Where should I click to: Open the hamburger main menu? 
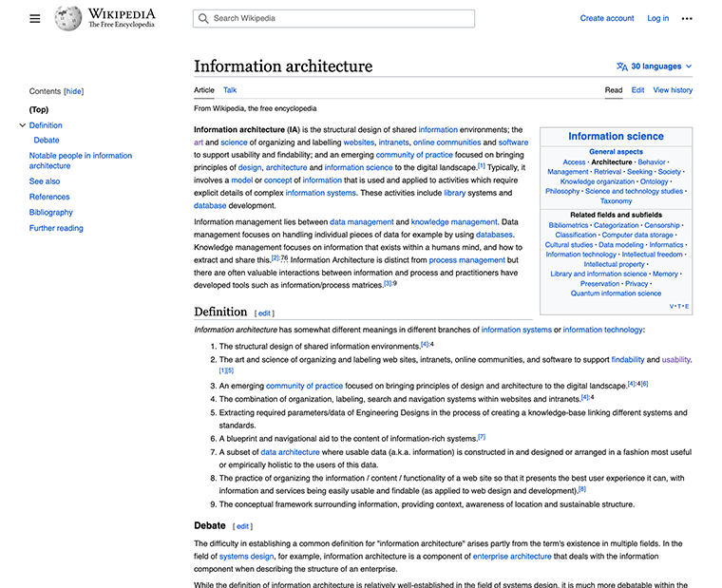click(x=35, y=18)
